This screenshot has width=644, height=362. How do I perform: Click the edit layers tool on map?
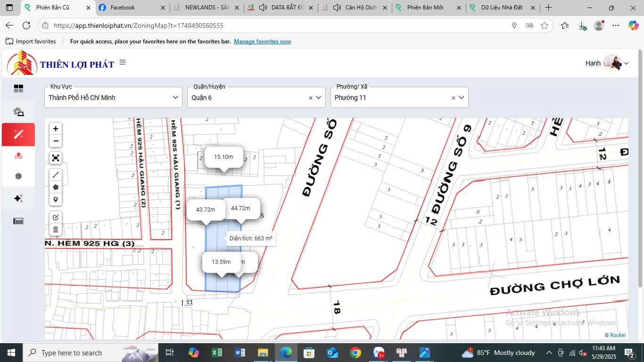(56, 217)
